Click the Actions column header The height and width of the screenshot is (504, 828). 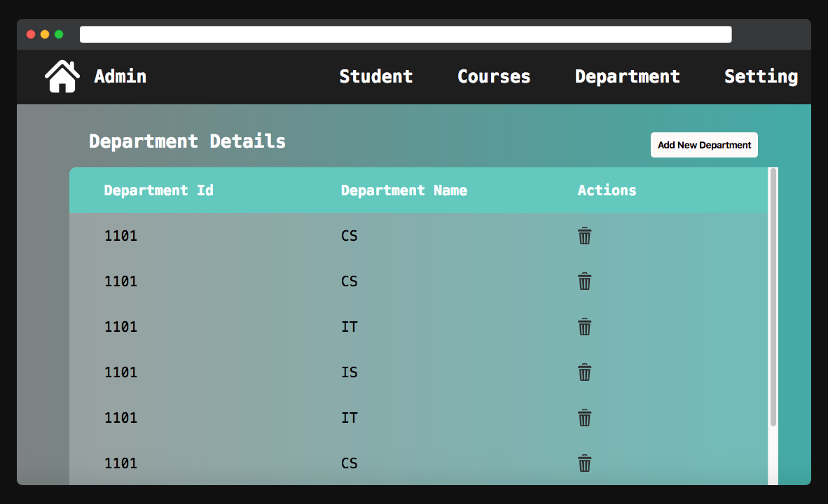click(x=607, y=190)
